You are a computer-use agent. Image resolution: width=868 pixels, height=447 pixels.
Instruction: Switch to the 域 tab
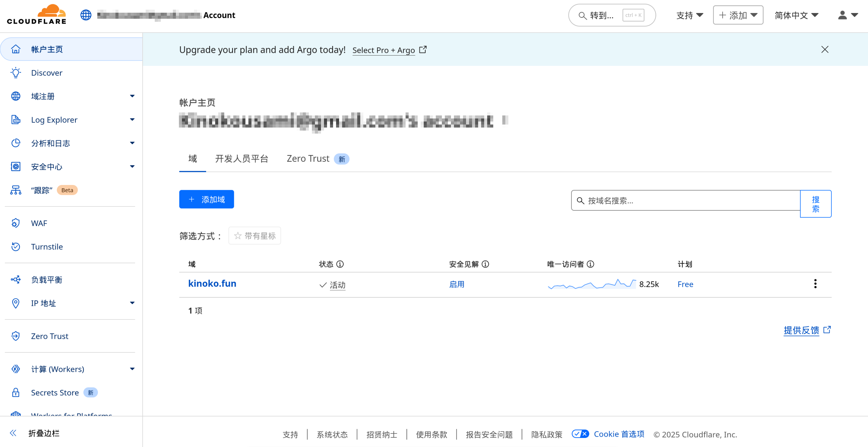(x=193, y=159)
